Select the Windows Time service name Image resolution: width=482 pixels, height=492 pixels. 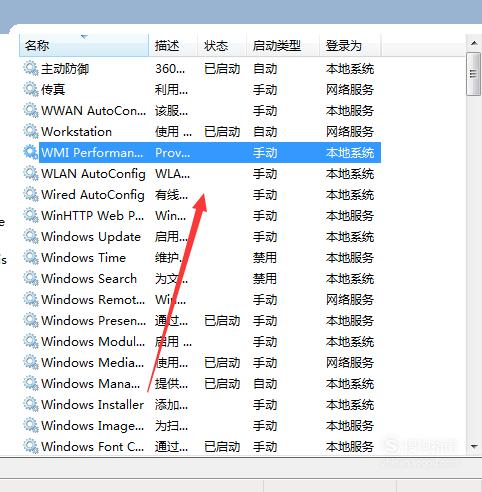pos(83,258)
